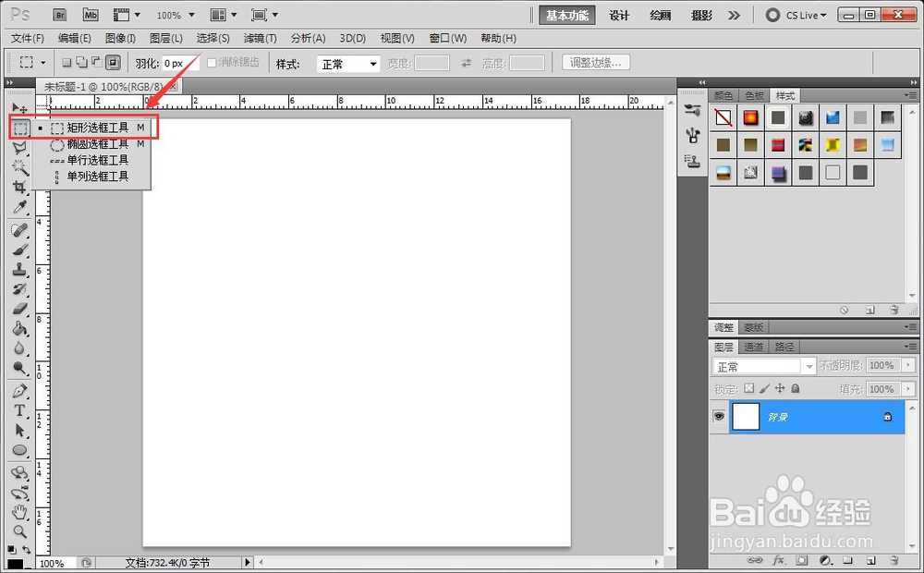The width and height of the screenshot is (924, 573).
Task: Open the status bar document info arrow
Action: [248, 563]
